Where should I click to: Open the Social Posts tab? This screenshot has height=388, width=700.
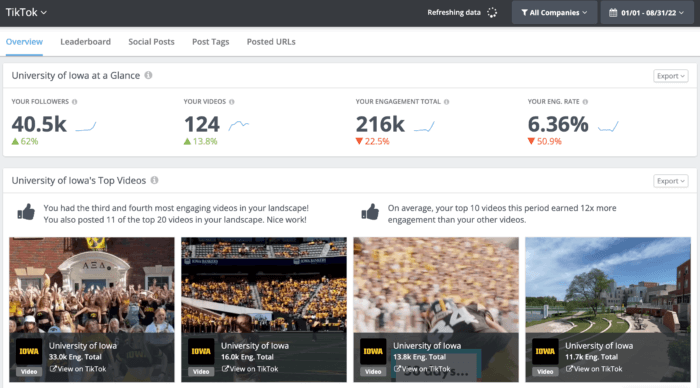[151, 42]
